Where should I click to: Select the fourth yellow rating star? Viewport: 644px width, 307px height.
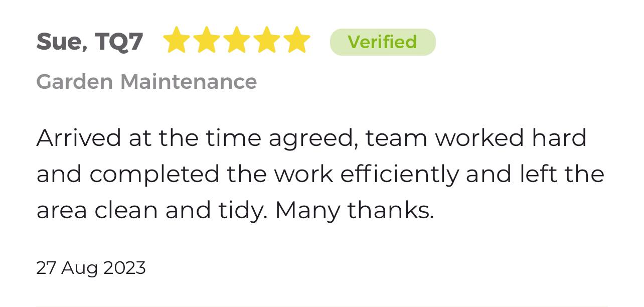click(267, 40)
